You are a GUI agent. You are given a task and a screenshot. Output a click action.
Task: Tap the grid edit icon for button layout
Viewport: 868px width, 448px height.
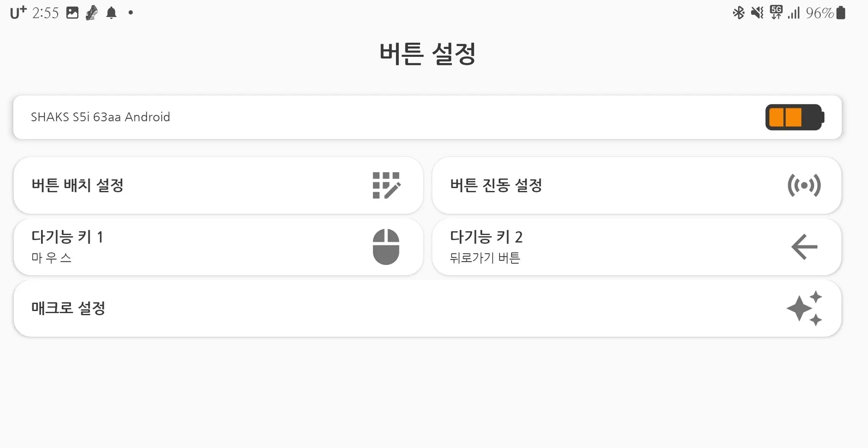point(386,185)
